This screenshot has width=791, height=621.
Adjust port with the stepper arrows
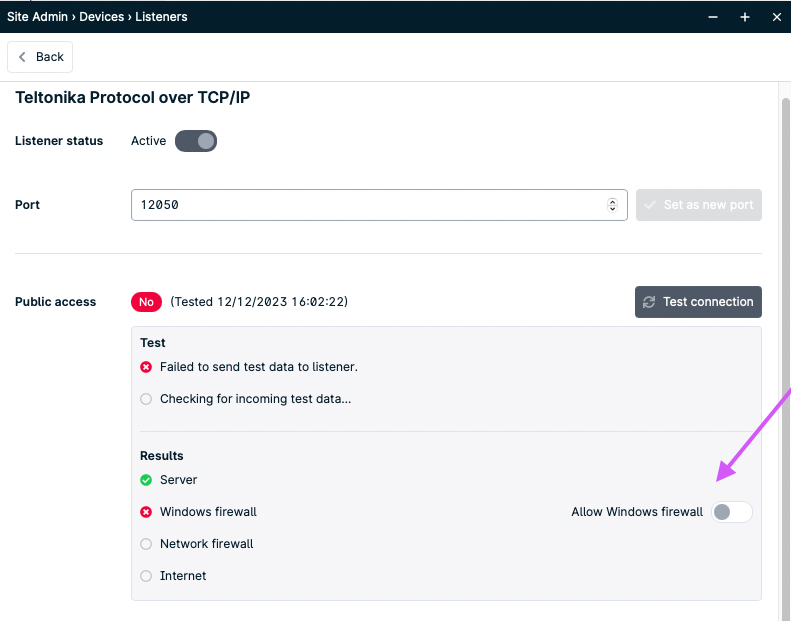pos(612,205)
